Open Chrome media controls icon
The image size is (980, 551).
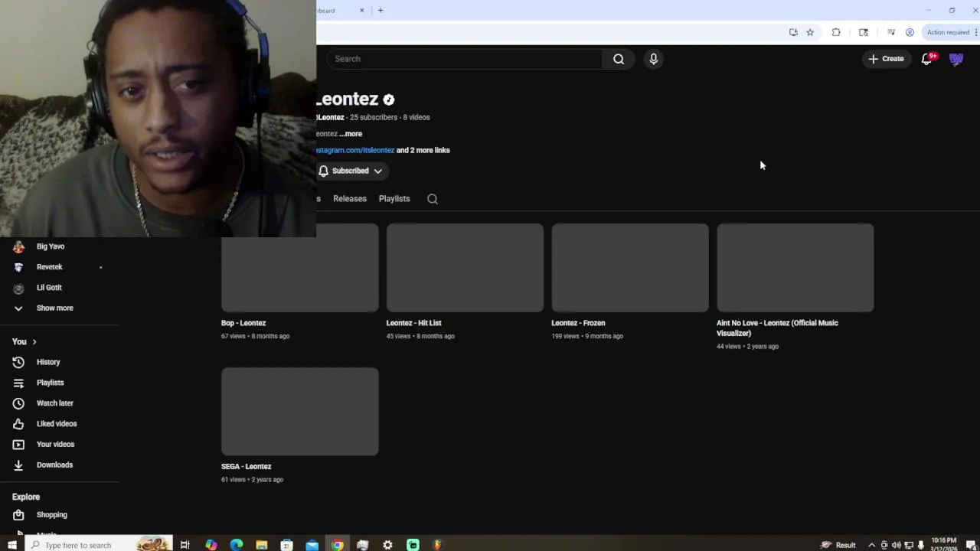[x=891, y=32]
